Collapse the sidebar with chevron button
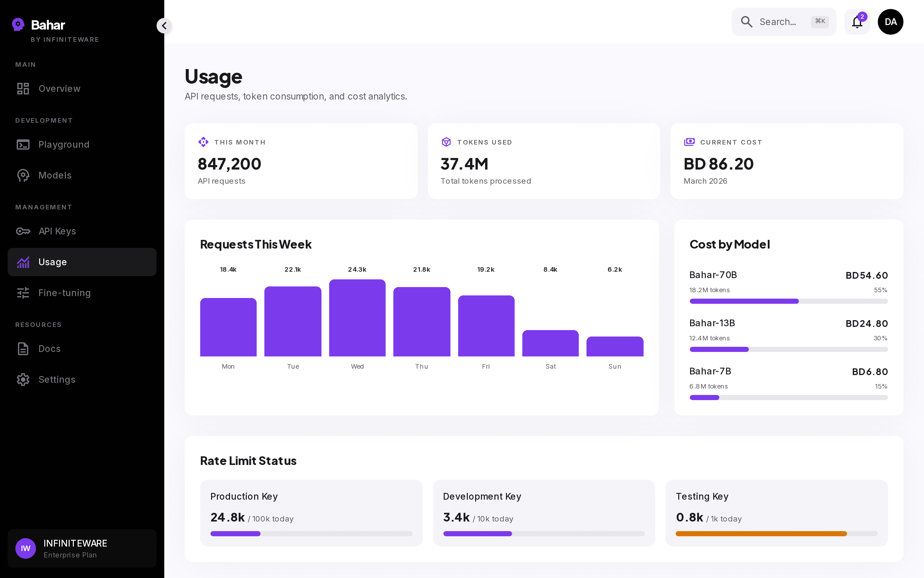Image resolution: width=924 pixels, height=578 pixels. coord(164,26)
